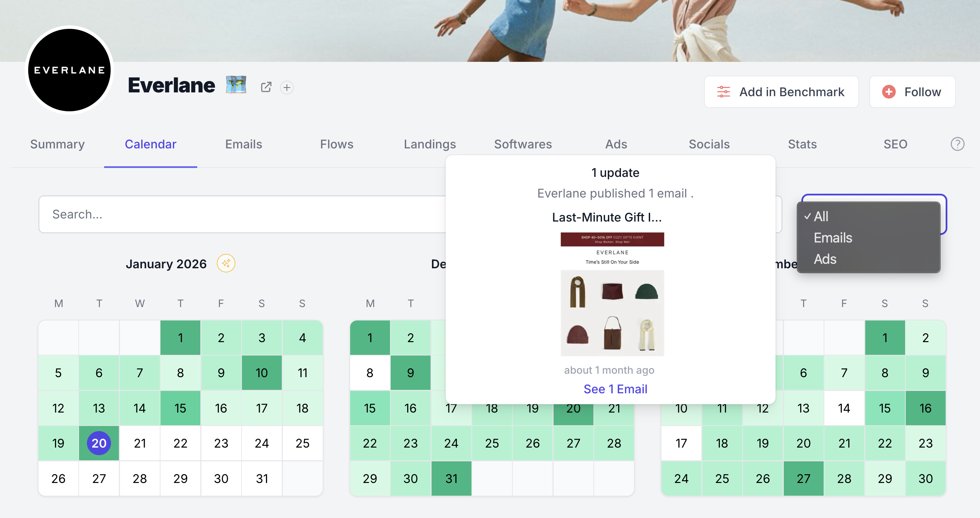980x518 pixels.
Task: Choose Ads in the filter dropdown
Action: (x=825, y=259)
